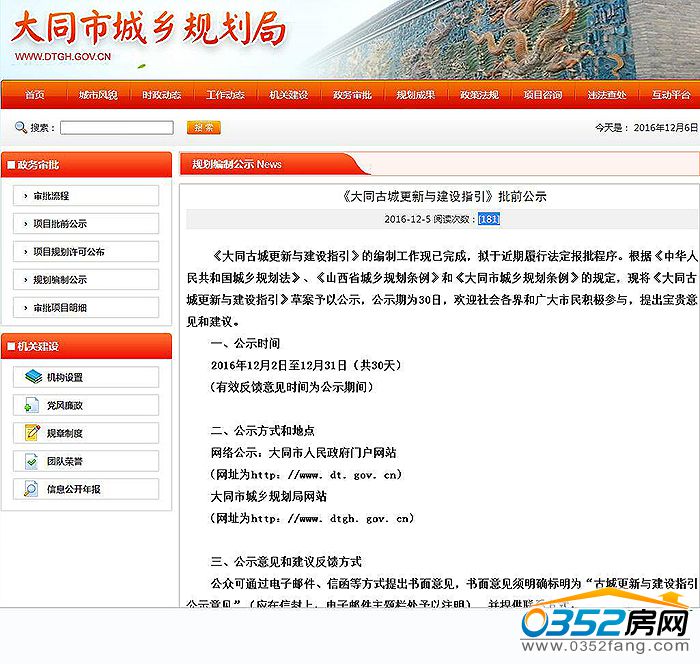This screenshot has width=700, height=664.
Task: Click the highlighted read count [181]
Action: click(x=489, y=219)
